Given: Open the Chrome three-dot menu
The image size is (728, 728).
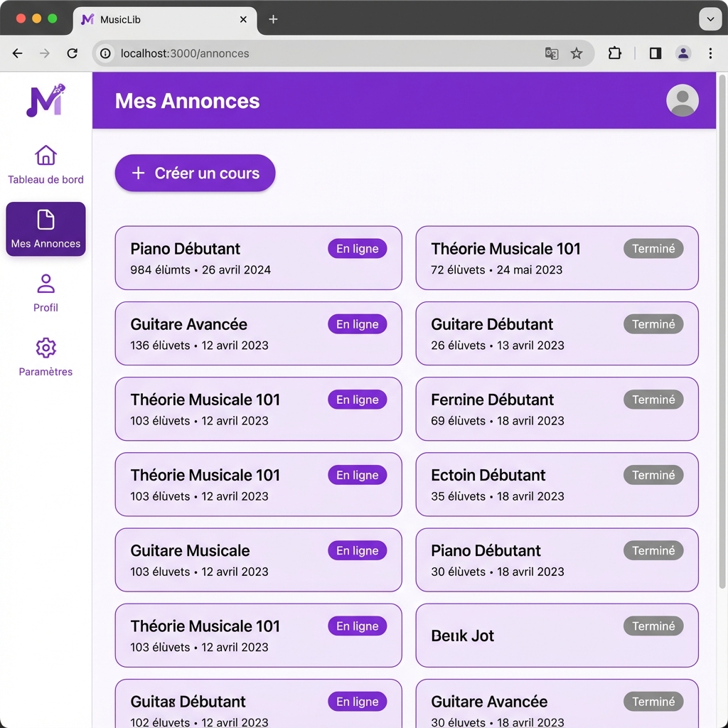Looking at the screenshot, I should point(710,53).
